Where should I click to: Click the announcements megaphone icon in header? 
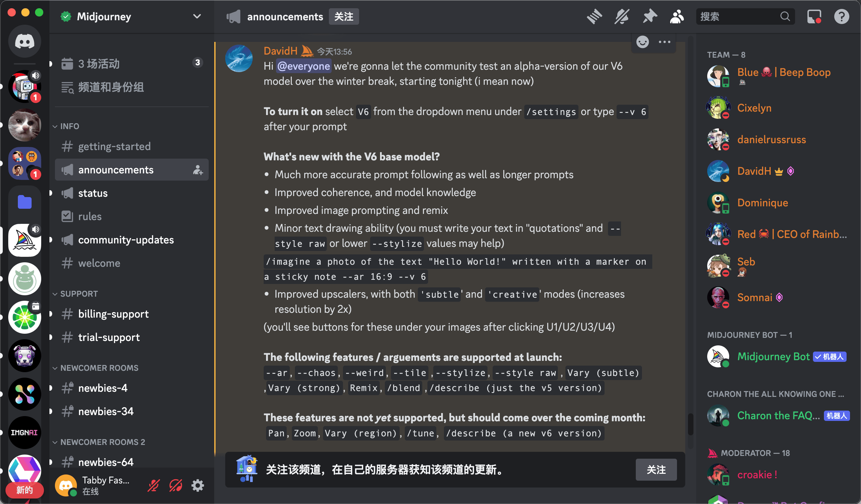pos(233,16)
